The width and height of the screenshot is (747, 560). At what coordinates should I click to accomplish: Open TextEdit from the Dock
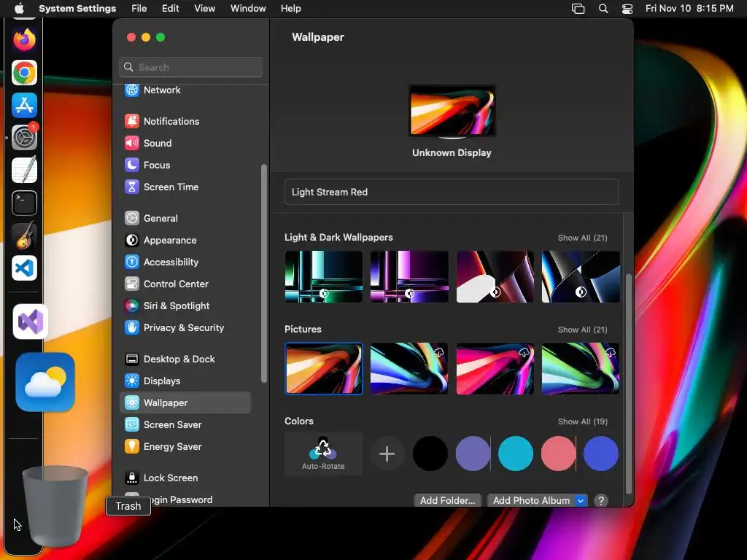click(24, 170)
